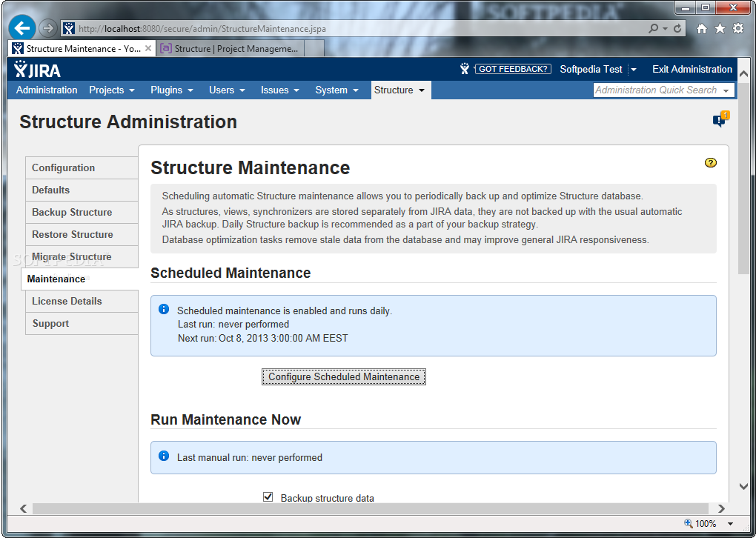The width and height of the screenshot is (756, 538).
Task: Open the zoom level 100% dropdown arrow
Action: click(730, 523)
